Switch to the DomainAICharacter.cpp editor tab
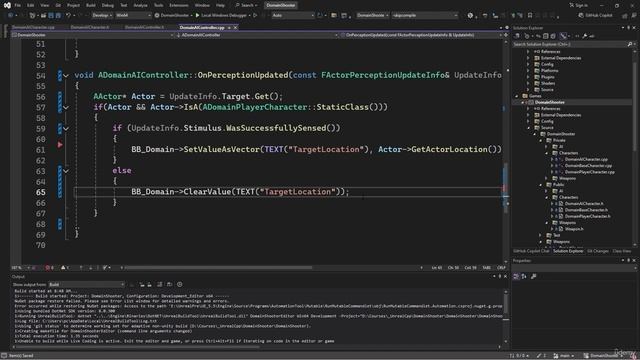This screenshot has width=640, height=360. click(33, 27)
